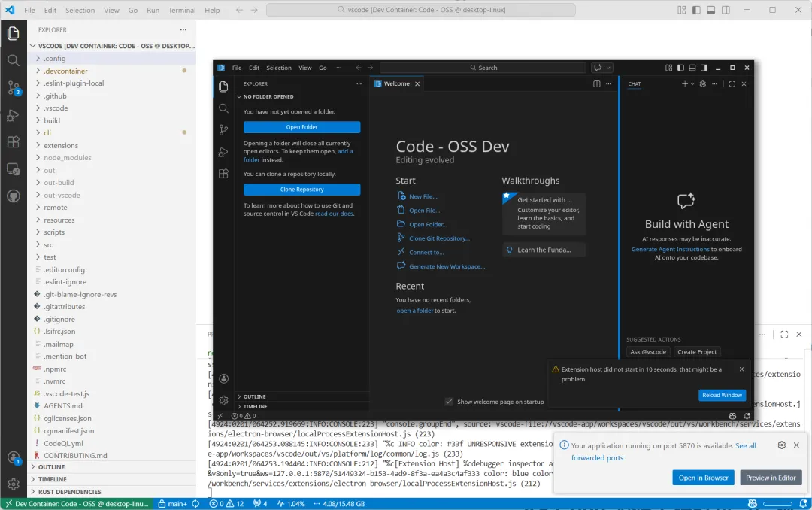Open Source Control view in outer VS Code activity bar
Screen dimensions: 812x510
coord(14,87)
